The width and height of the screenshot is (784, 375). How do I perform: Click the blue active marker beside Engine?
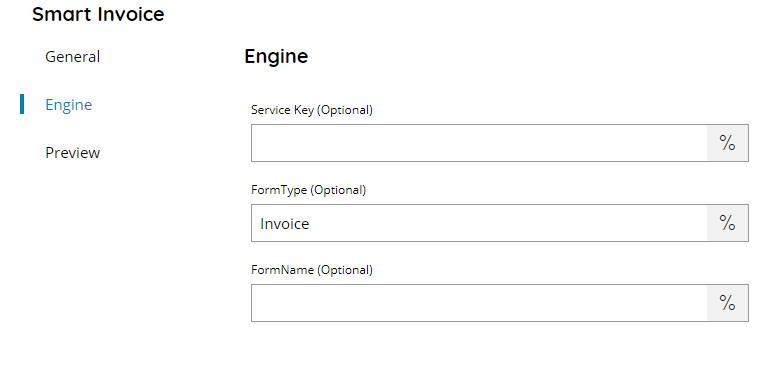[x=22, y=104]
